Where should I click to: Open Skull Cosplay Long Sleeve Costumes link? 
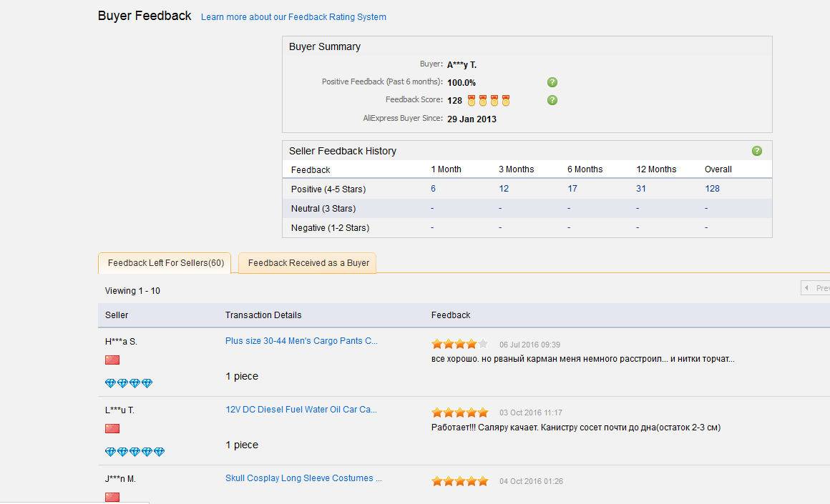303,478
